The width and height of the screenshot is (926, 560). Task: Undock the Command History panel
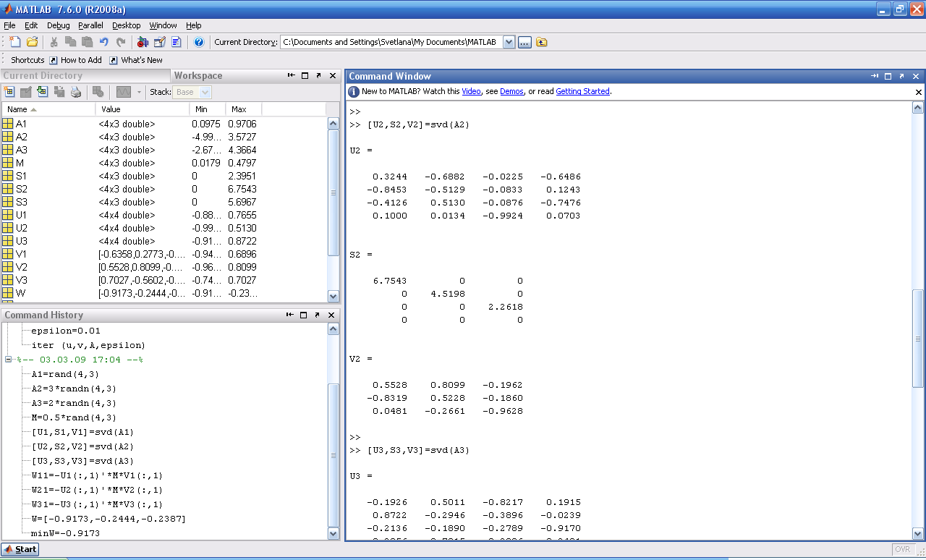coord(318,315)
